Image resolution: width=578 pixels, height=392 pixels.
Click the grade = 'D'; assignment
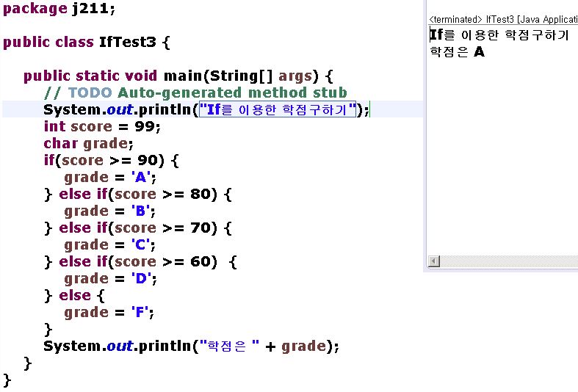click(x=111, y=279)
